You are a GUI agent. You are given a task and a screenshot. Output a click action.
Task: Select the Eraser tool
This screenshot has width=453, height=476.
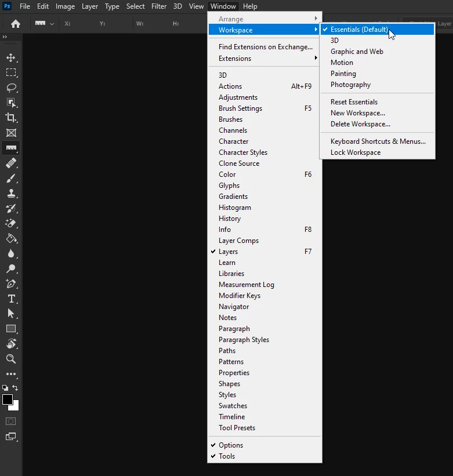click(x=11, y=223)
